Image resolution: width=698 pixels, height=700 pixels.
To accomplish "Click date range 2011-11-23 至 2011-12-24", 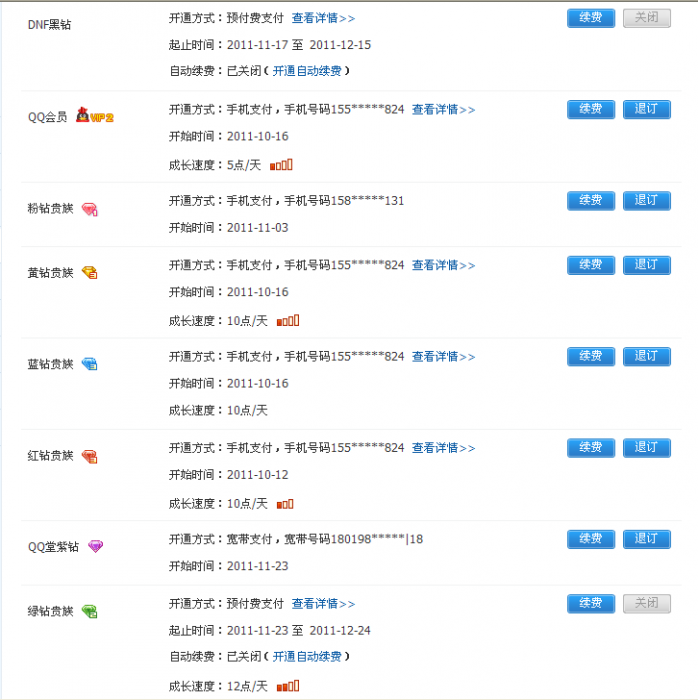I will point(299,630).
